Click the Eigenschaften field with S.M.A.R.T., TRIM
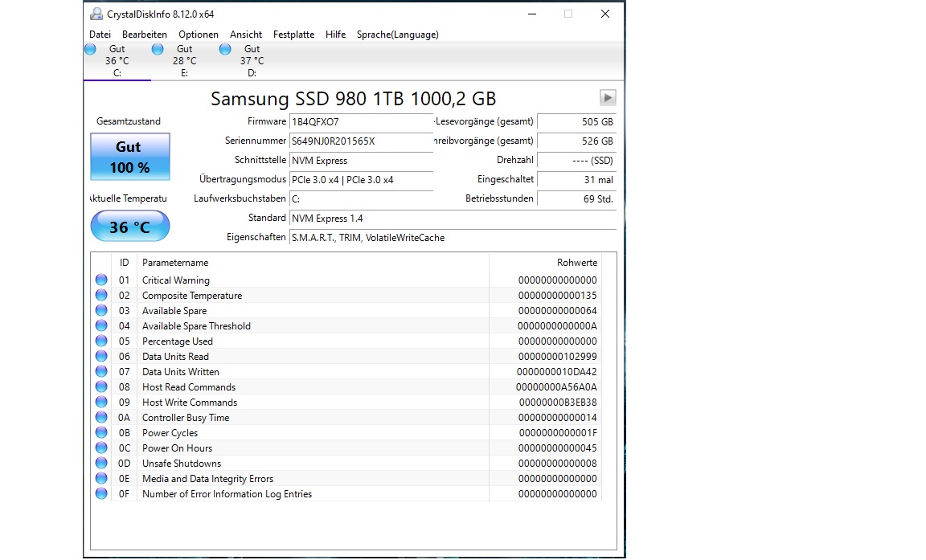The image size is (926, 560). coord(453,238)
